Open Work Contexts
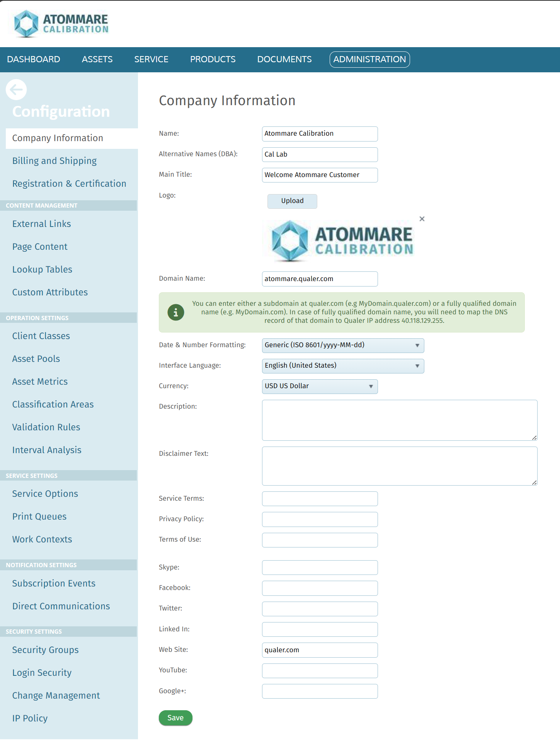 tap(42, 539)
